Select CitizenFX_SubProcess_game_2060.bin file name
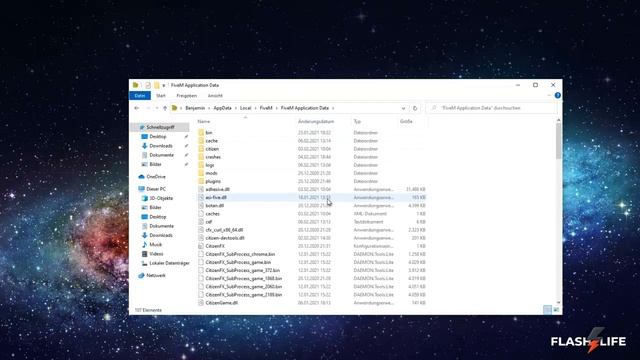Image resolution: width=640 pixels, height=360 pixels. tap(244, 287)
